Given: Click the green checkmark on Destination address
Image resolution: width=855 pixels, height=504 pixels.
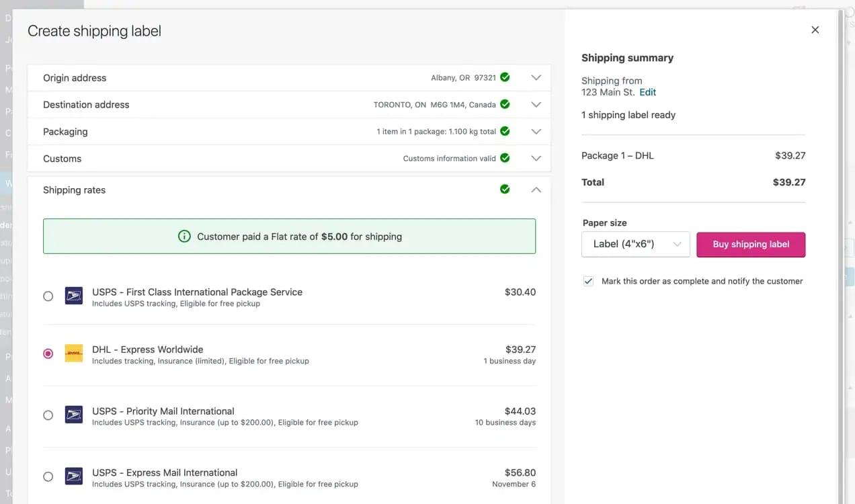Looking at the screenshot, I should [505, 104].
